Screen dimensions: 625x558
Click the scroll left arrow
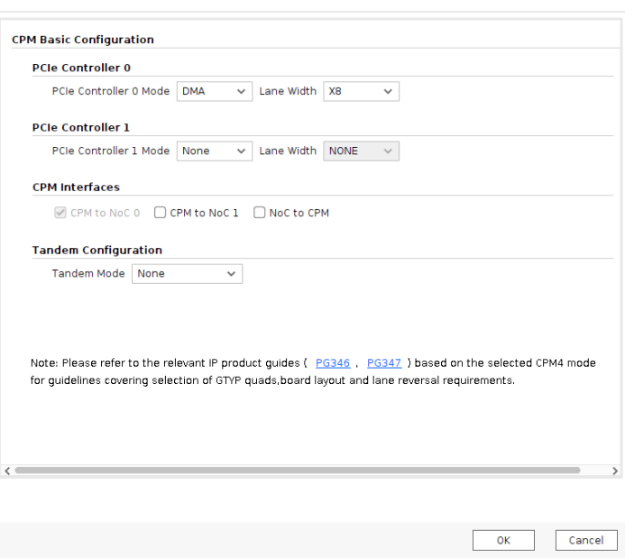tap(8, 470)
